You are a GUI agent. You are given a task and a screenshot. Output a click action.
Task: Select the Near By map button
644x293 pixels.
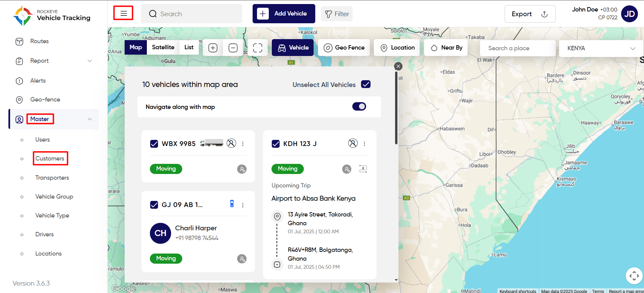(446, 48)
